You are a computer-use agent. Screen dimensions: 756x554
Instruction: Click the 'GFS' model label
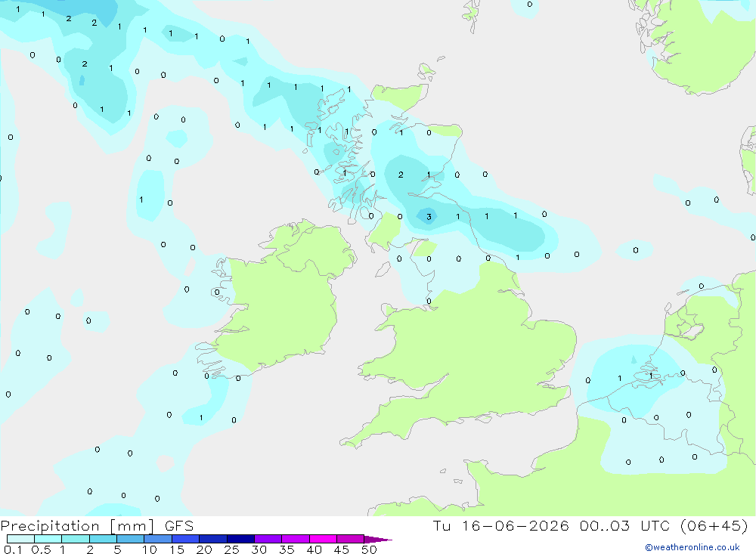[179, 526]
